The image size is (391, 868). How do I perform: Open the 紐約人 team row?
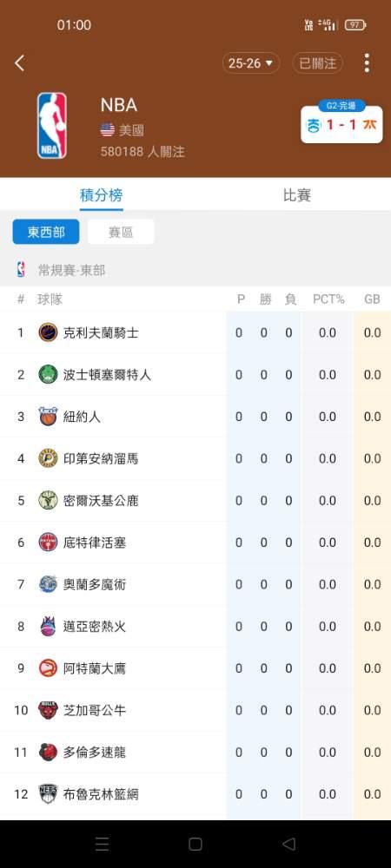(195, 417)
